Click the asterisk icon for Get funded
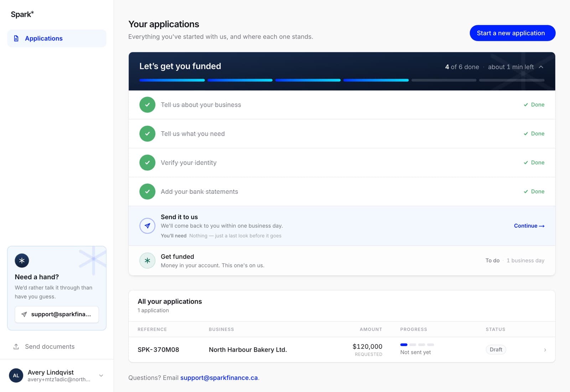570x392 pixels. coord(147,261)
